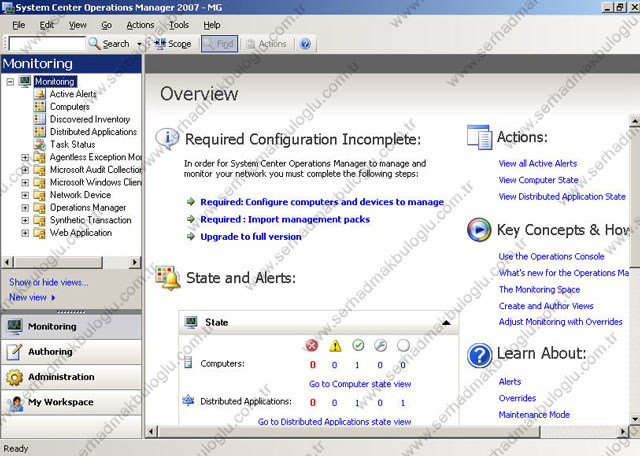Open Required: Configure computers and devices link
This screenshot has height=456, width=640.
click(x=322, y=202)
